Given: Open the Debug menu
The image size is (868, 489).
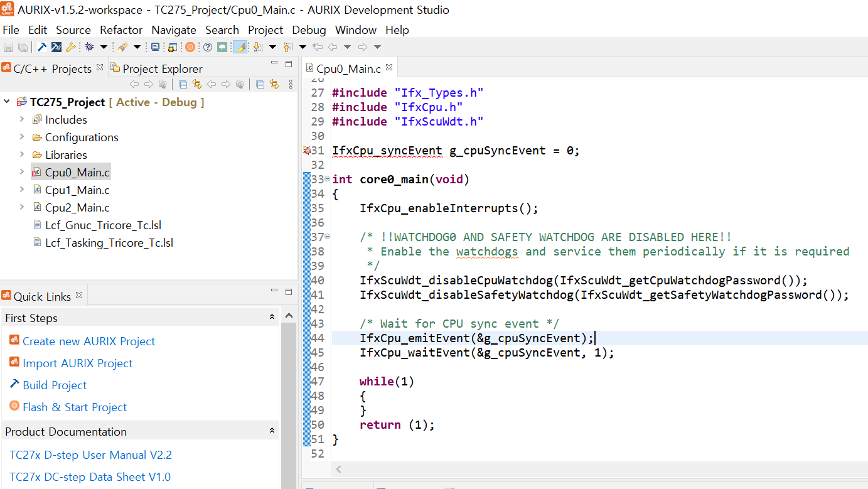Looking at the screenshot, I should coord(309,30).
